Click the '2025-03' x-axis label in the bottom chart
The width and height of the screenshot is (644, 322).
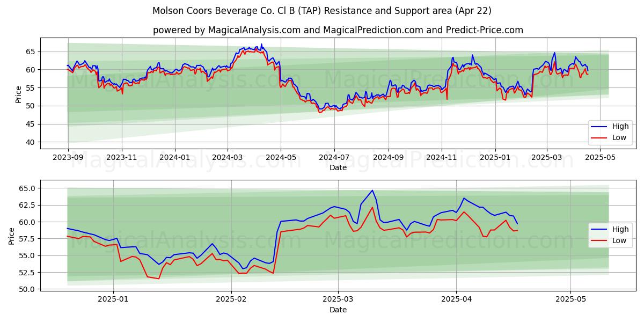pos(339,299)
